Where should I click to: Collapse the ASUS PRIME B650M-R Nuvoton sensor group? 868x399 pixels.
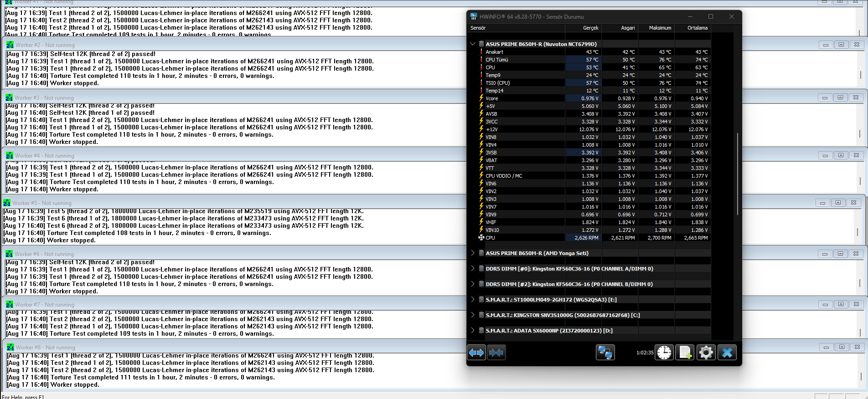coord(473,44)
